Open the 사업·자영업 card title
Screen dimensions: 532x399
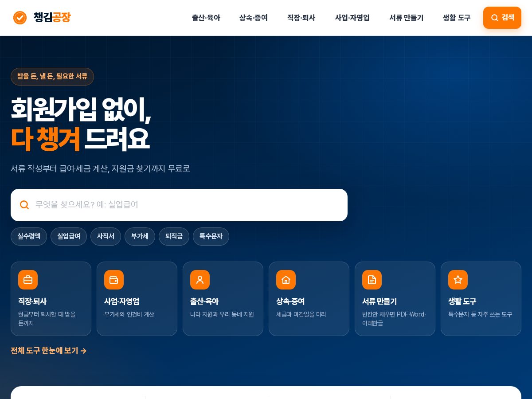point(122,301)
